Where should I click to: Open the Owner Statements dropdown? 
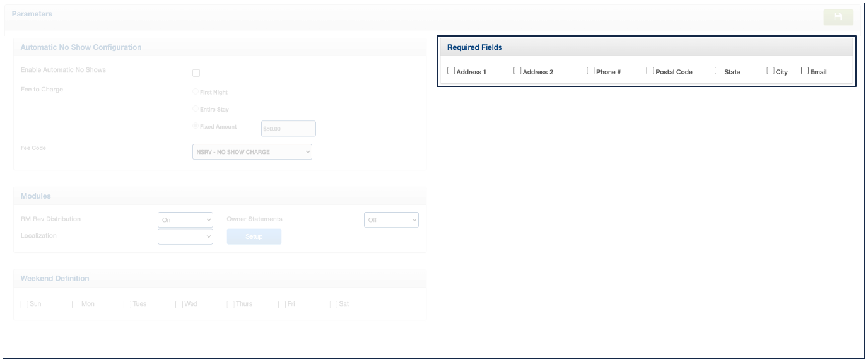[391, 220]
